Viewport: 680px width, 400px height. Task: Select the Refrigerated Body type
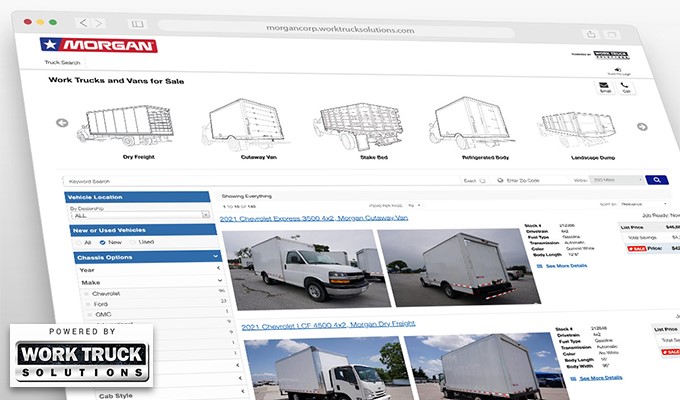click(x=473, y=129)
